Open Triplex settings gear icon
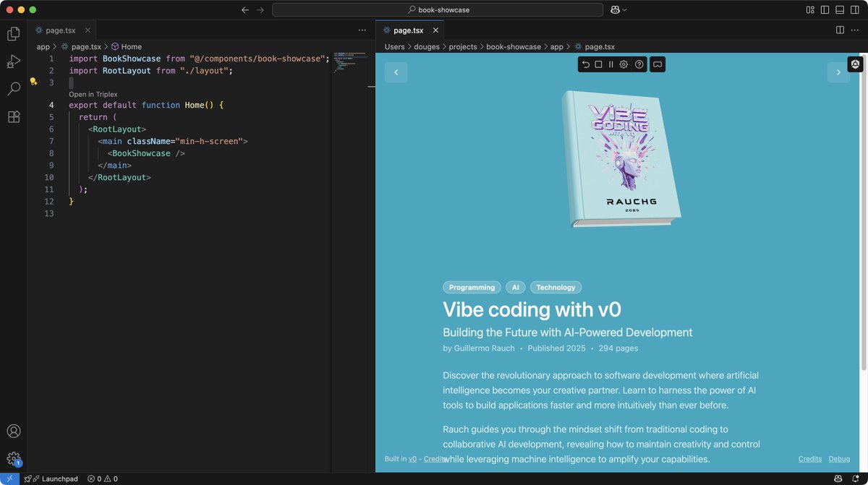 coord(624,64)
